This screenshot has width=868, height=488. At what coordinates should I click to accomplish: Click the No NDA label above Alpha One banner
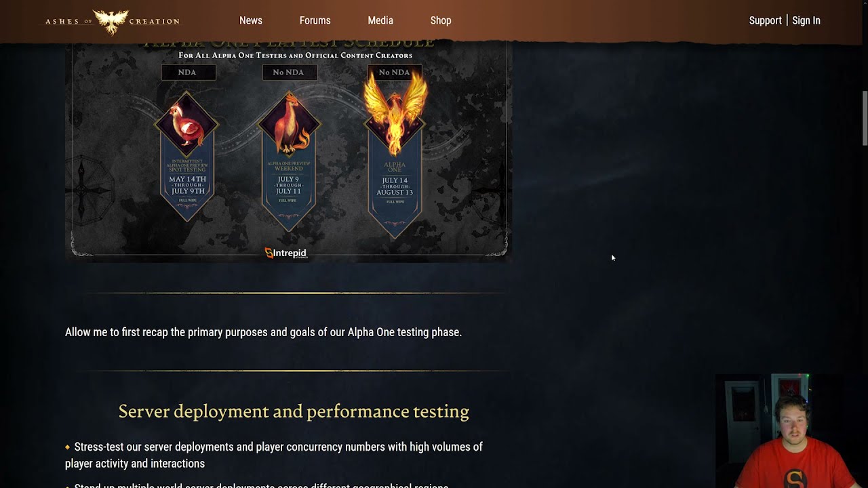pyautogui.click(x=394, y=73)
